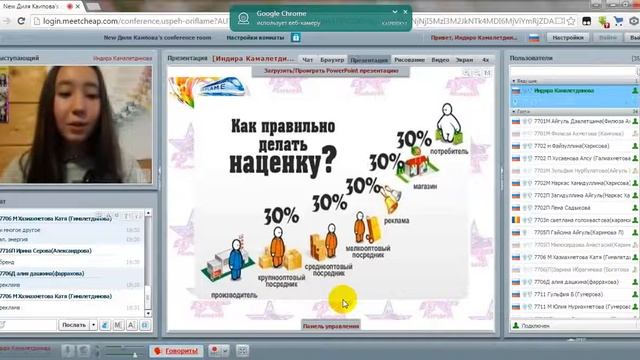The width and height of the screenshot is (640, 360).
Task: Toggle the microphone icon in bottom bar
Action: (68, 351)
